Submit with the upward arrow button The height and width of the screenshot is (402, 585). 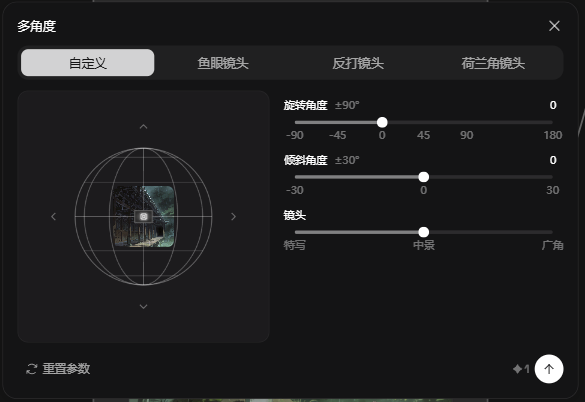(x=549, y=369)
